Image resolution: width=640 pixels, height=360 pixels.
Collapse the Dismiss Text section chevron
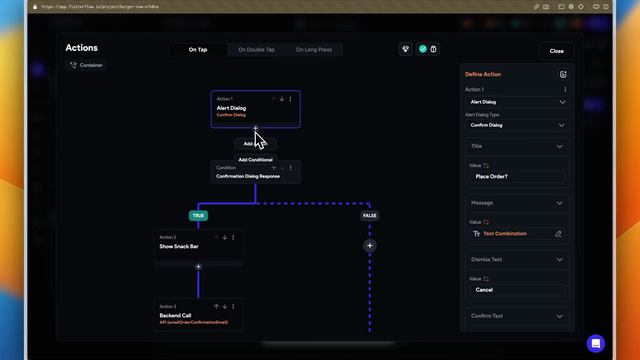[x=560, y=260]
